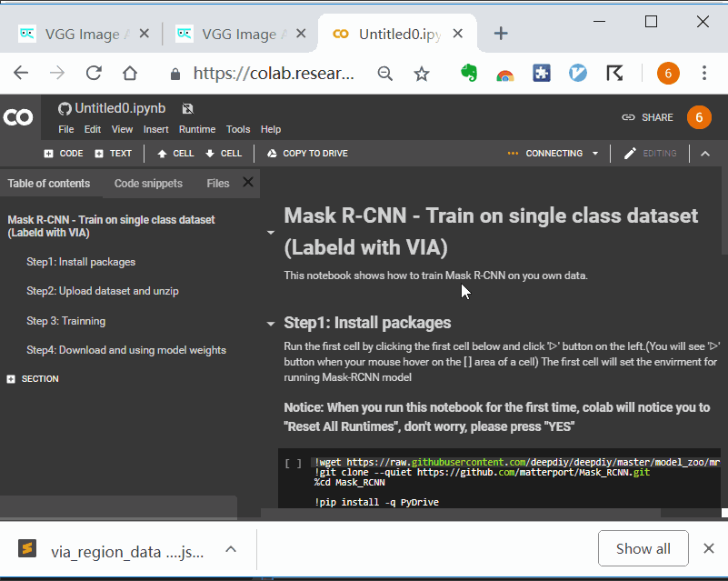The image size is (728, 581).
Task: Click the zoom magnifier icon in address bar
Action: [384, 74]
